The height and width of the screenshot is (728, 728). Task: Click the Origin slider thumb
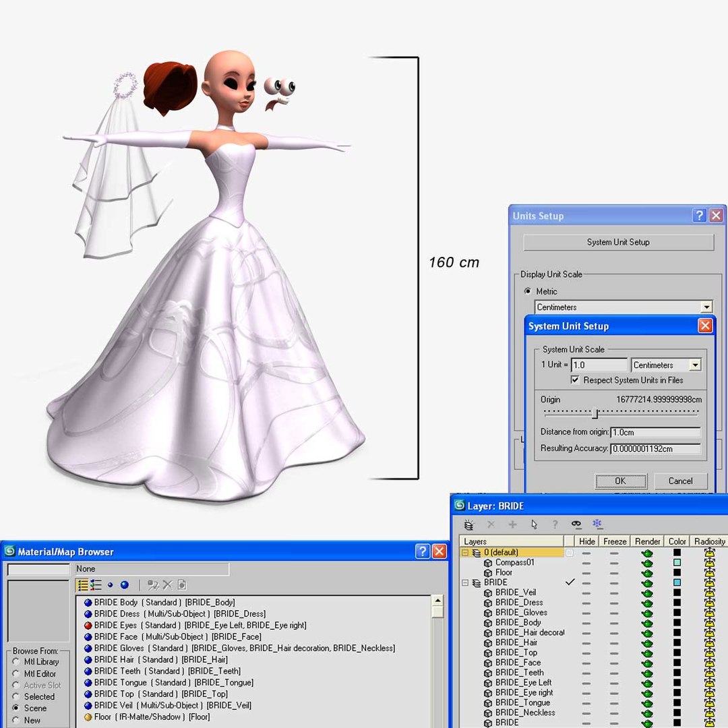595,413
